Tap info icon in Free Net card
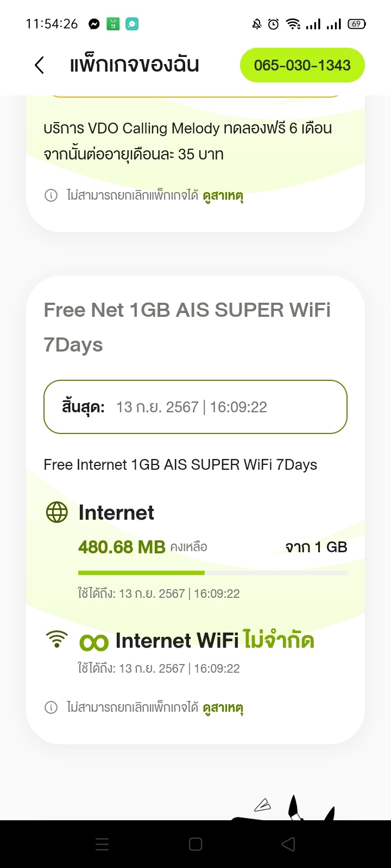This screenshot has width=391, height=868. coord(51,707)
